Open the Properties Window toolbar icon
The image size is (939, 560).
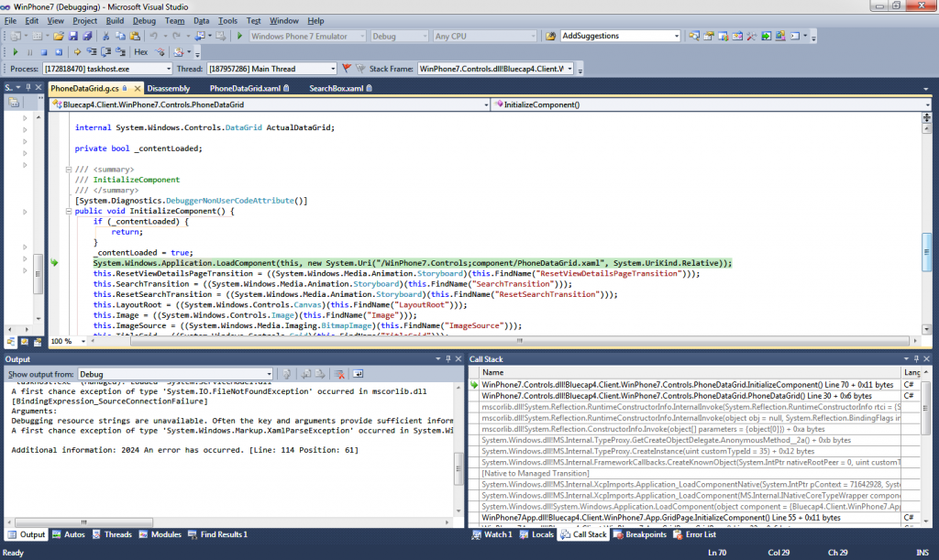click(709, 37)
